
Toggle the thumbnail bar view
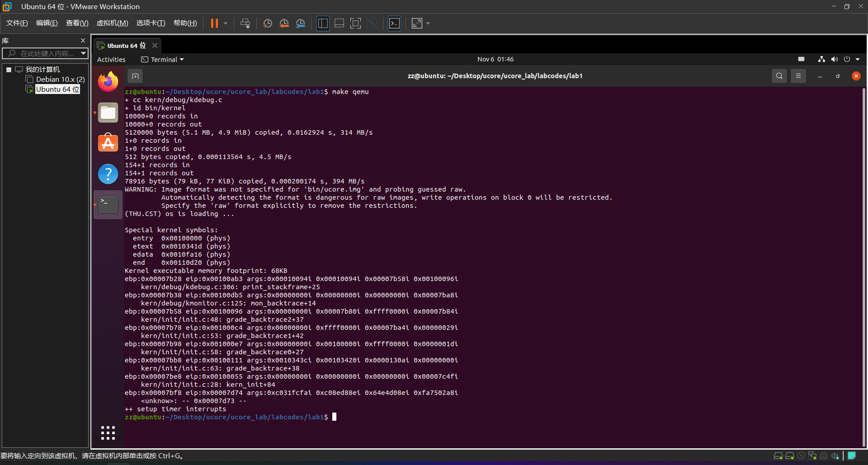(x=340, y=23)
